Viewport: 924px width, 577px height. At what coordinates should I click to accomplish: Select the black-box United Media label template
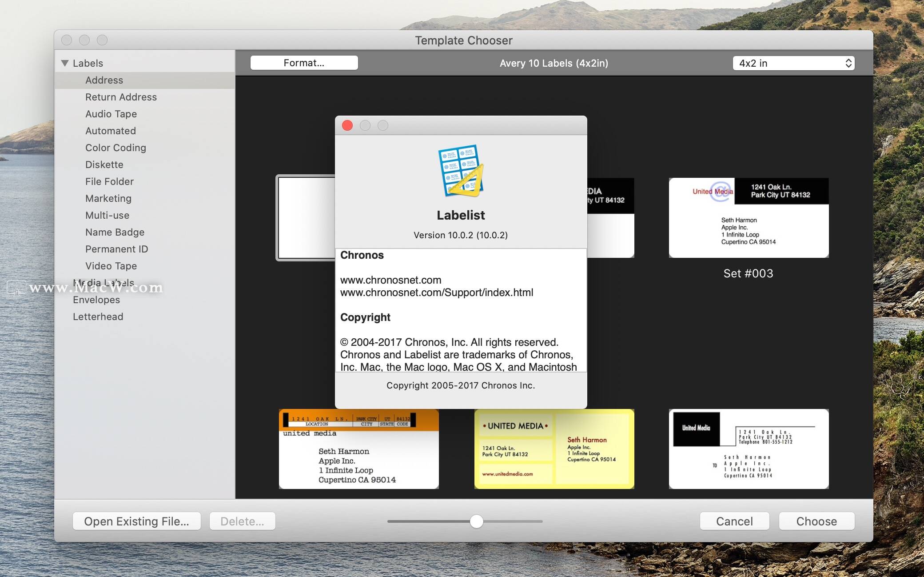coord(749,449)
